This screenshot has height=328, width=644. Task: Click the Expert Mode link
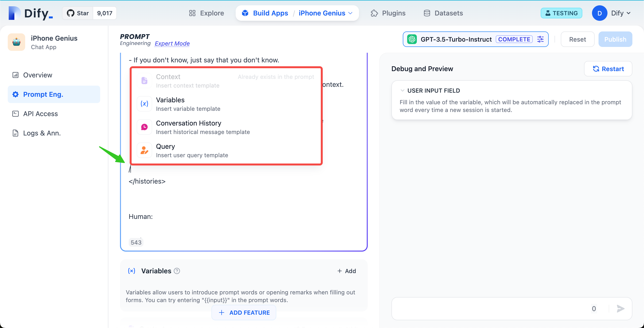click(172, 44)
